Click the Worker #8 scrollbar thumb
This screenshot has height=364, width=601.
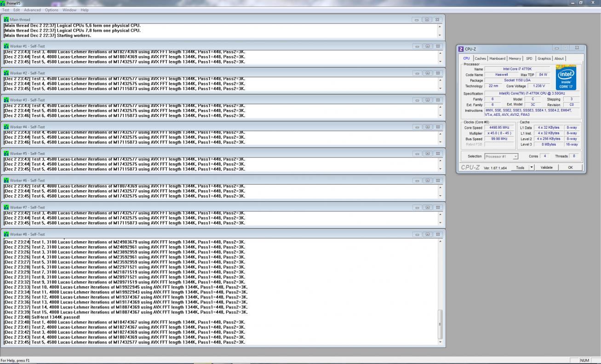(x=440, y=324)
